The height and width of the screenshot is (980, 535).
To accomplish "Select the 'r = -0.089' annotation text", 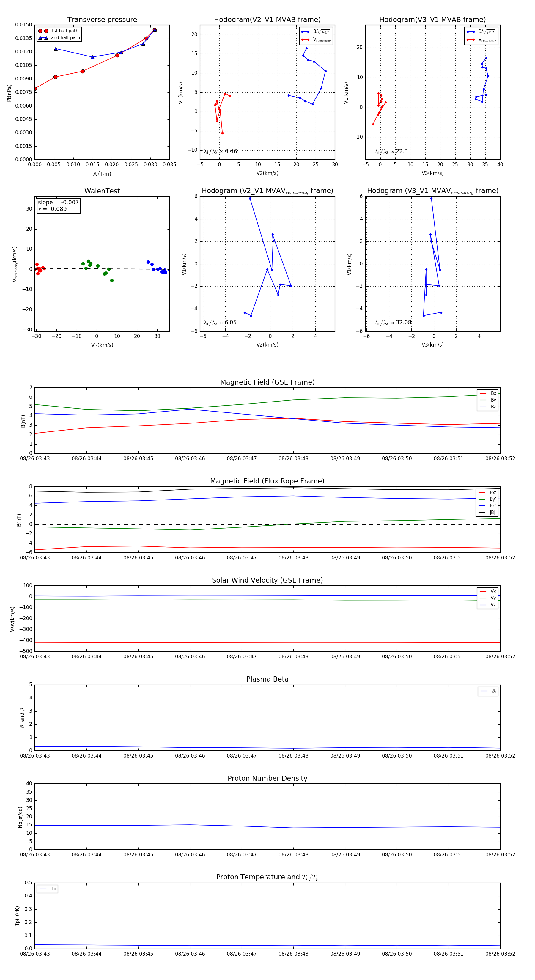I will point(53,209).
